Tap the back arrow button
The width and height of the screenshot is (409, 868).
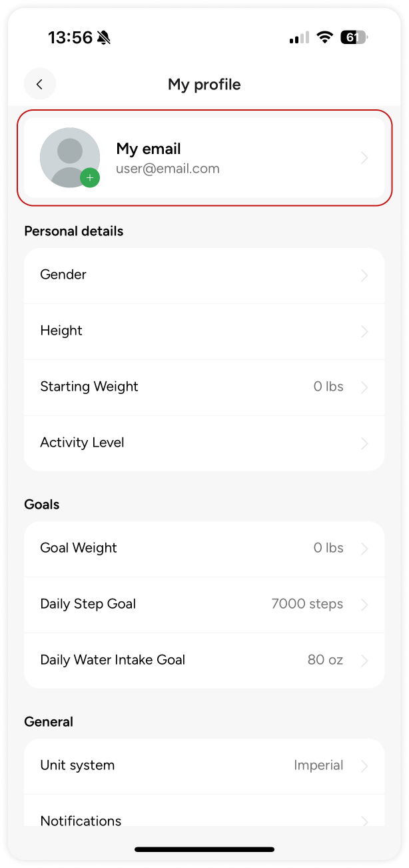tap(39, 84)
